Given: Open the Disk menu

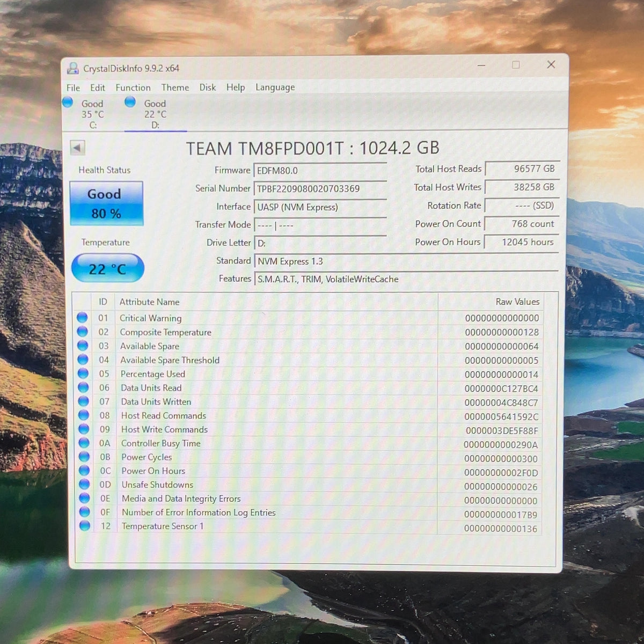Looking at the screenshot, I should (x=208, y=87).
